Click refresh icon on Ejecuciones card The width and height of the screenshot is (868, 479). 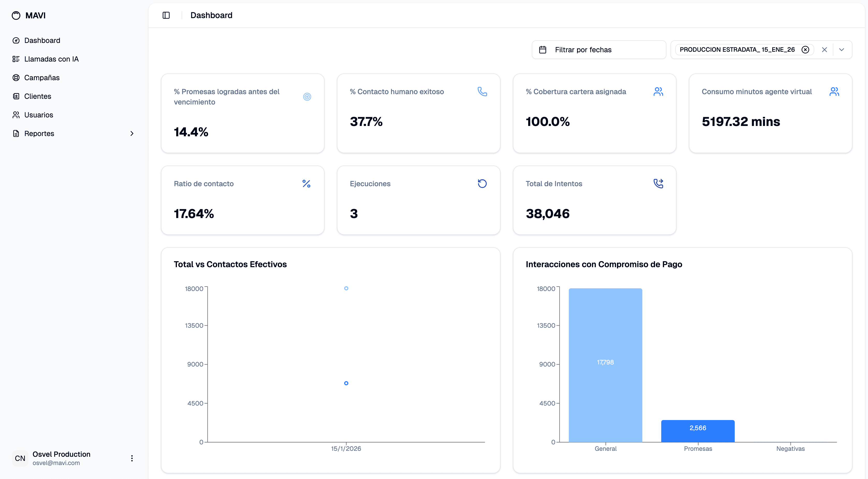[482, 184]
